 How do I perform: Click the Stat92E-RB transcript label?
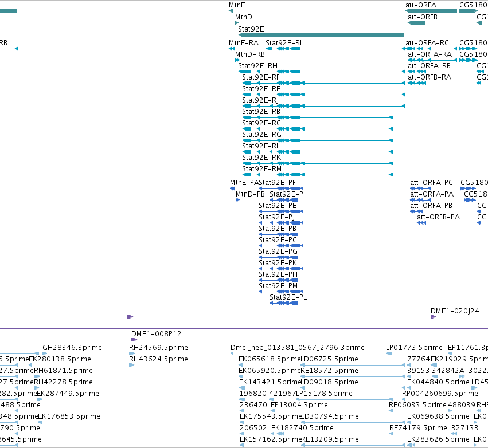click(x=261, y=112)
